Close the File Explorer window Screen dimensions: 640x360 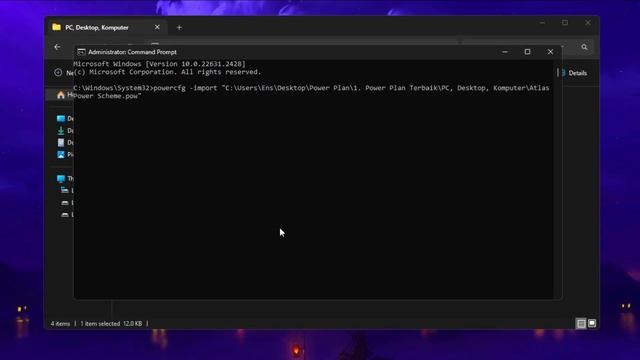click(588, 23)
